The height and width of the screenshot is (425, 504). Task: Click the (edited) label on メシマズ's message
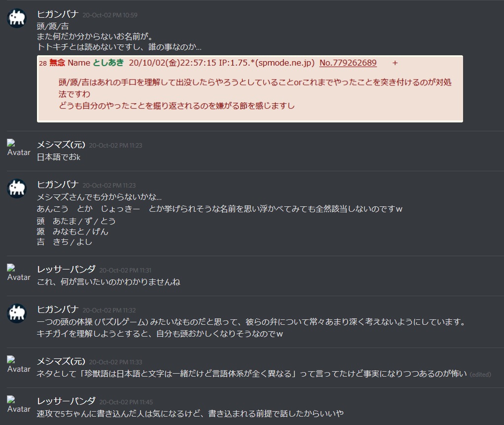click(480, 375)
